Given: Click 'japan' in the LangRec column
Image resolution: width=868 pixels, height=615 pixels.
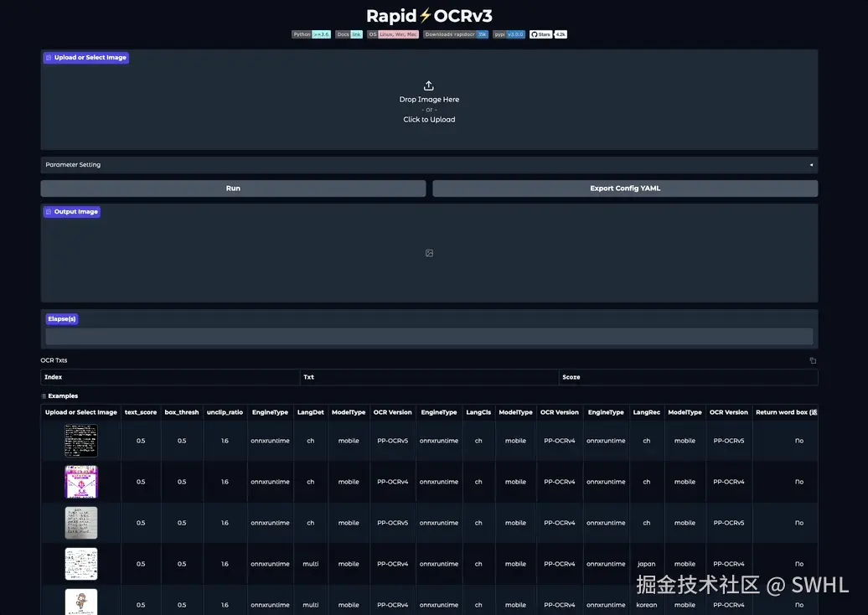Looking at the screenshot, I should 647,564.
